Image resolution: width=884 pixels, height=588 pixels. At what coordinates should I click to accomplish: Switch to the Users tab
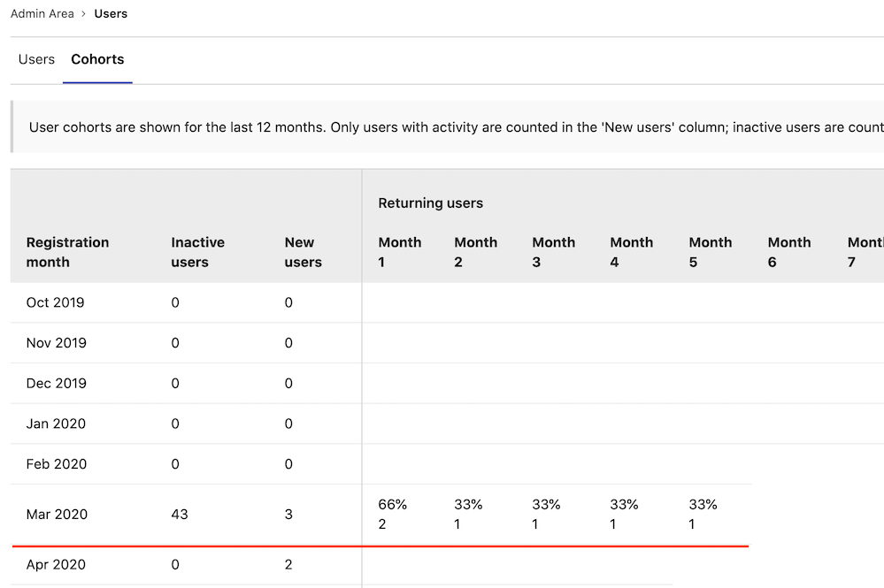coord(36,60)
